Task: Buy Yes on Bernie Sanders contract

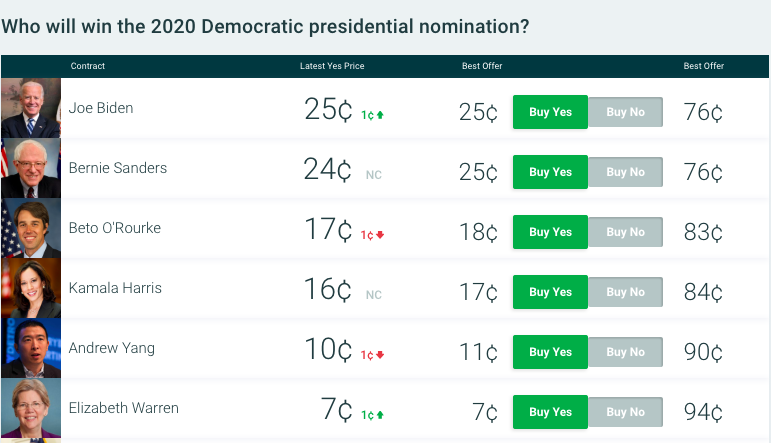Action: [550, 172]
